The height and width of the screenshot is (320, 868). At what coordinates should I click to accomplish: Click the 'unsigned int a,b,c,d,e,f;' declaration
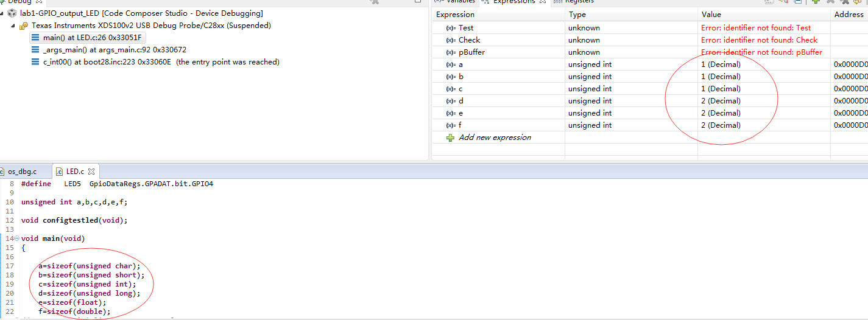click(x=74, y=202)
